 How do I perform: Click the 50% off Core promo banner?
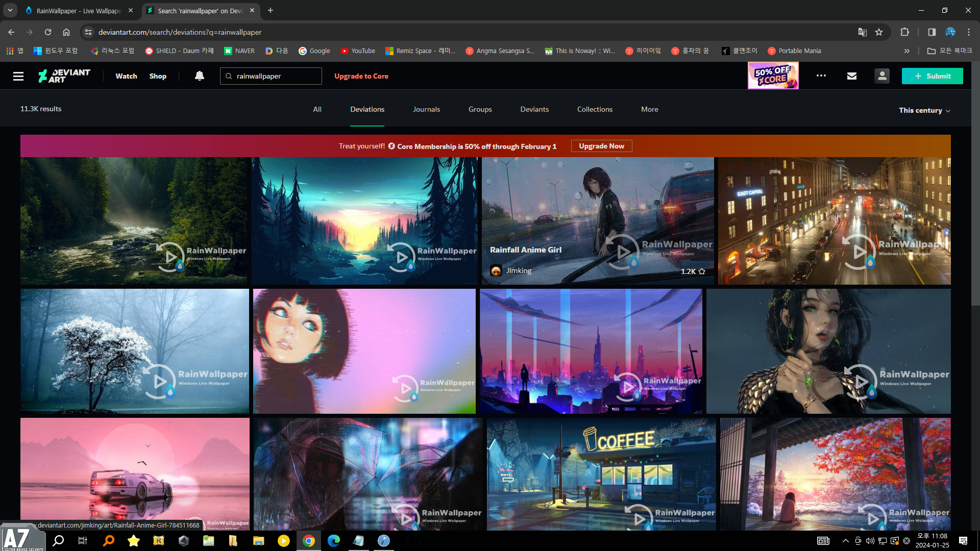pos(773,76)
